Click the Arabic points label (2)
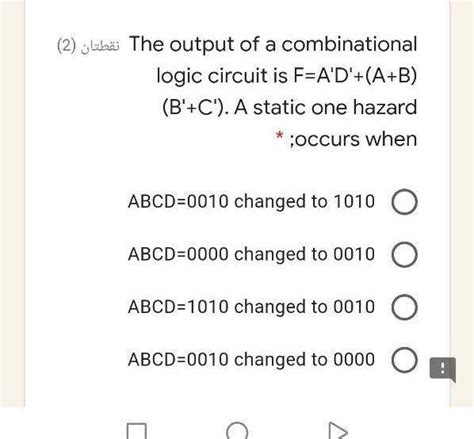This screenshot has height=439, width=474. coord(88,46)
